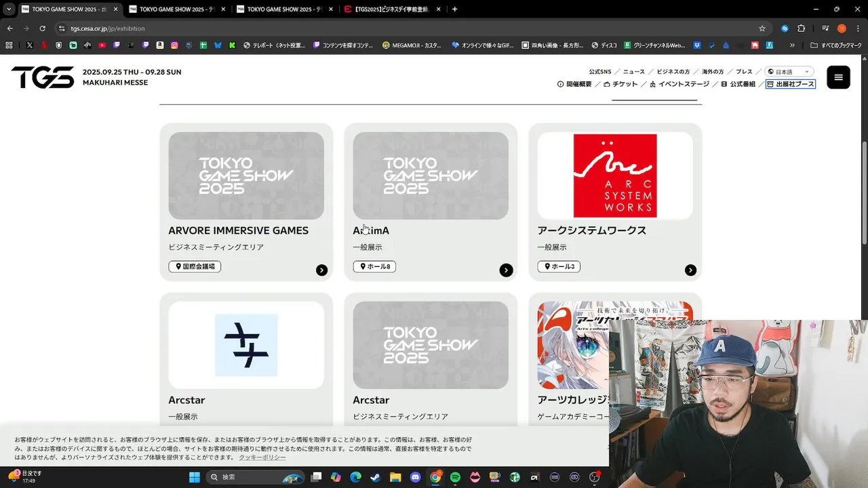Open ニュース menu link

tap(634, 72)
